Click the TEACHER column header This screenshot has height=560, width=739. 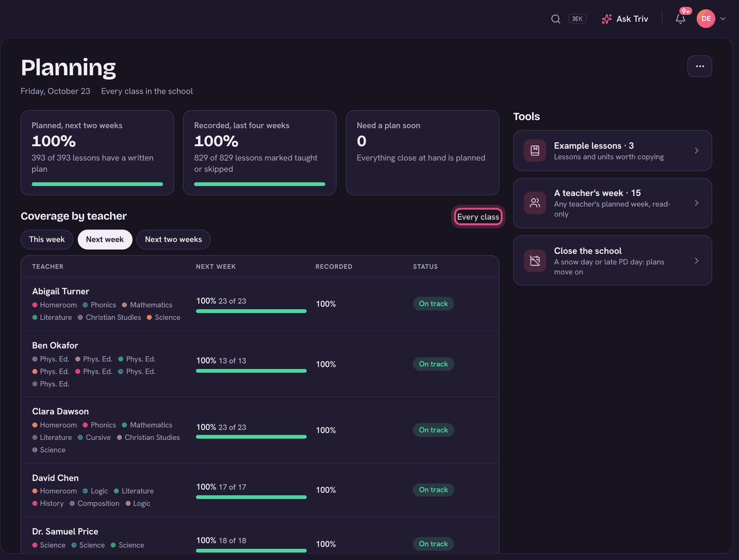(x=48, y=267)
